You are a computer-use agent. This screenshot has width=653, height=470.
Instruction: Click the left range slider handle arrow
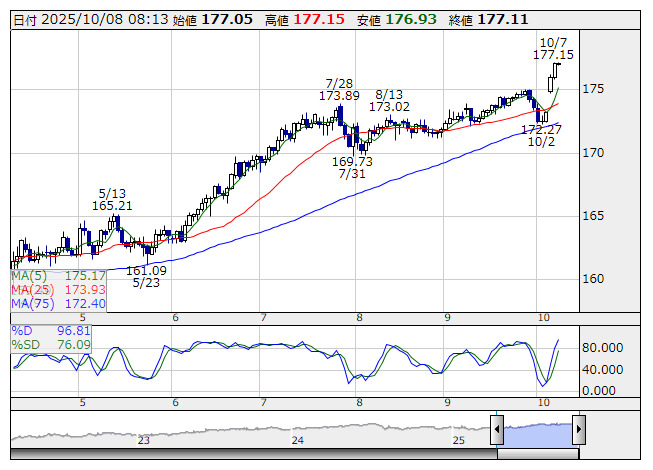coord(497,429)
